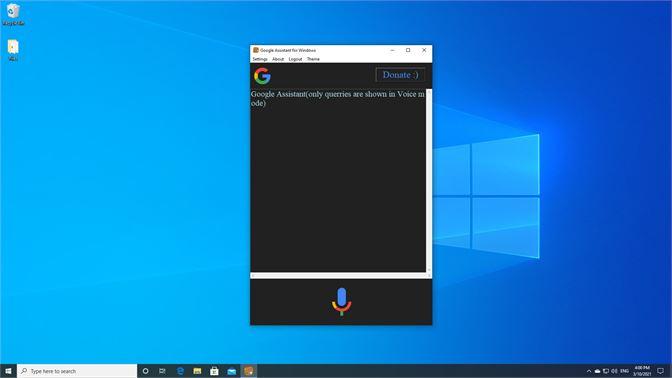Click the "Google Assistant(only querries are shown" text
Screen dimensions: 672x378
point(319,94)
